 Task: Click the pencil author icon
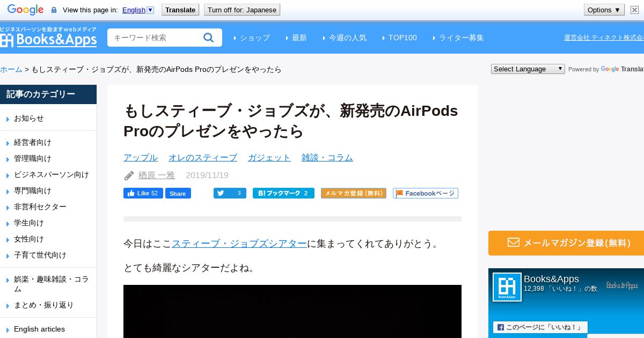click(129, 175)
